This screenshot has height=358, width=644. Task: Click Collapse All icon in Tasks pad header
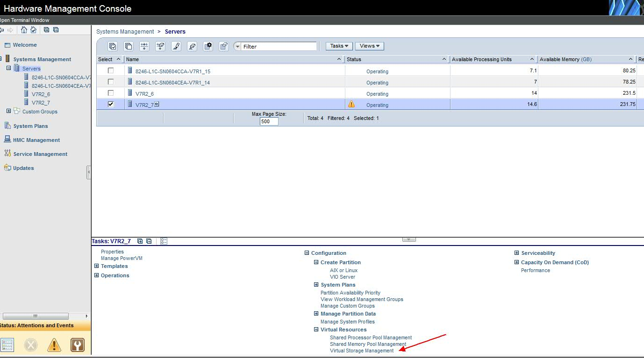149,241
